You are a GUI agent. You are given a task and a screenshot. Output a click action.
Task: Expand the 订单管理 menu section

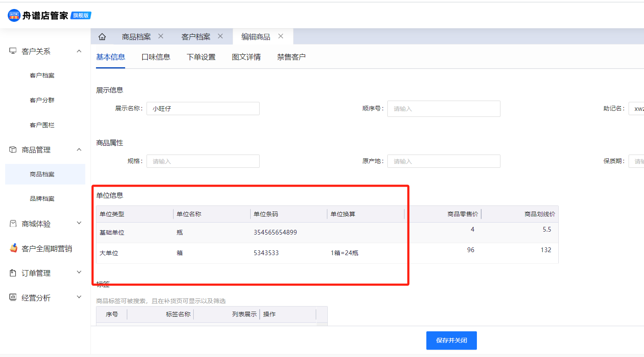coord(79,273)
